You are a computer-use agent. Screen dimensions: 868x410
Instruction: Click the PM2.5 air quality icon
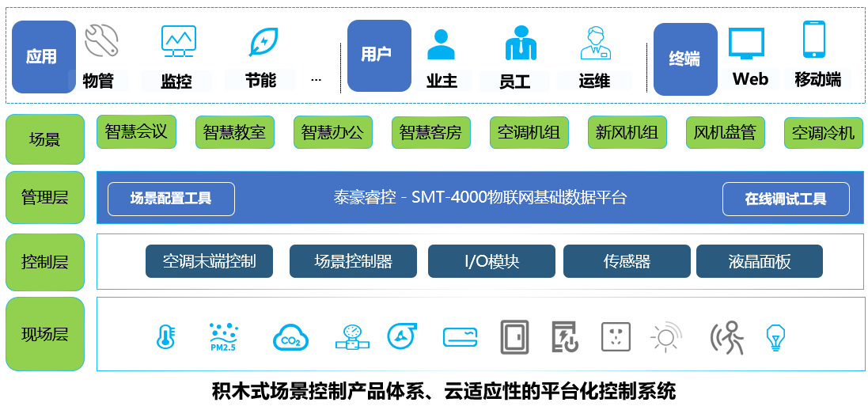pos(224,337)
